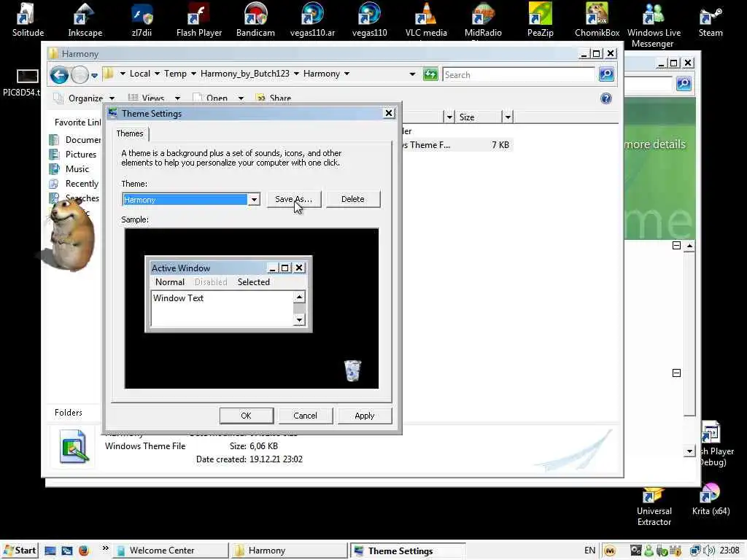Click search icon in the background window

pyautogui.click(x=684, y=84)
